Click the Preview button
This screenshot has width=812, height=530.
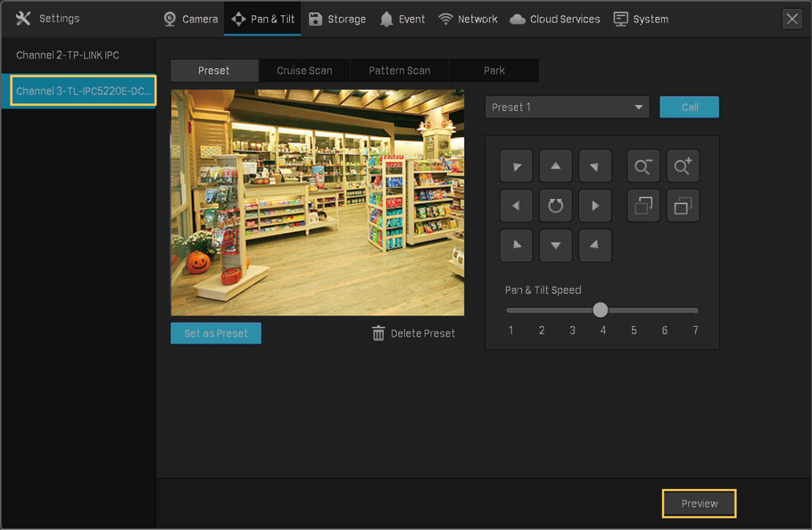point(699,503)
